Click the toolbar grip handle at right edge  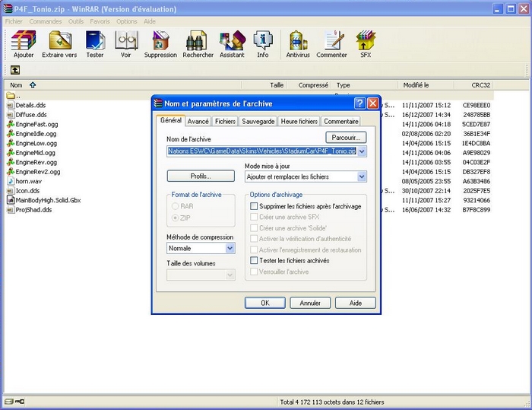pos(527,70)
